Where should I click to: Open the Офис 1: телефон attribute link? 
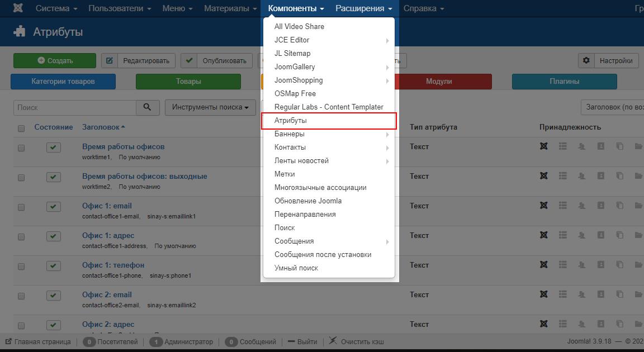pos(113,265)
